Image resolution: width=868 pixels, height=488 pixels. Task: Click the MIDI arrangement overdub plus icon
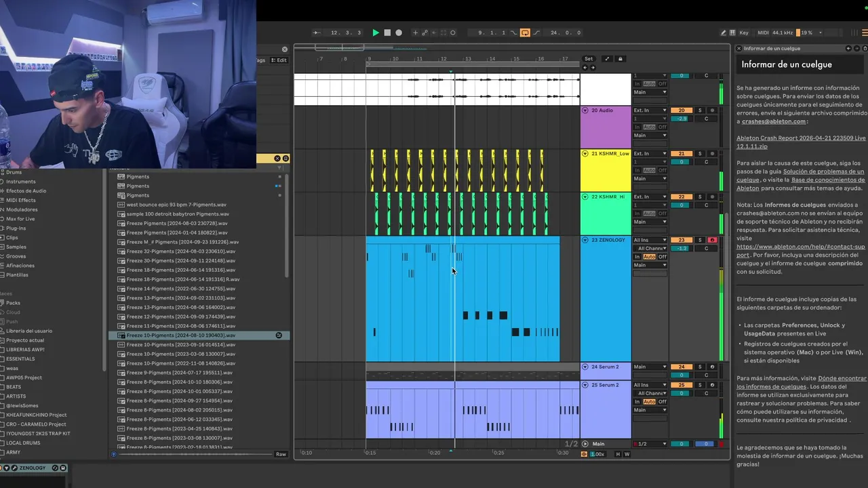click(416, 33)
